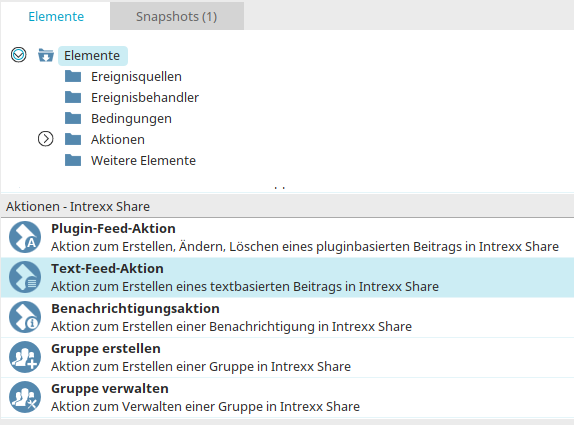Image resolution: width=574 pixels, height=425 pixels.
Task: Open the Elemente tab
Action: point(56,16)
